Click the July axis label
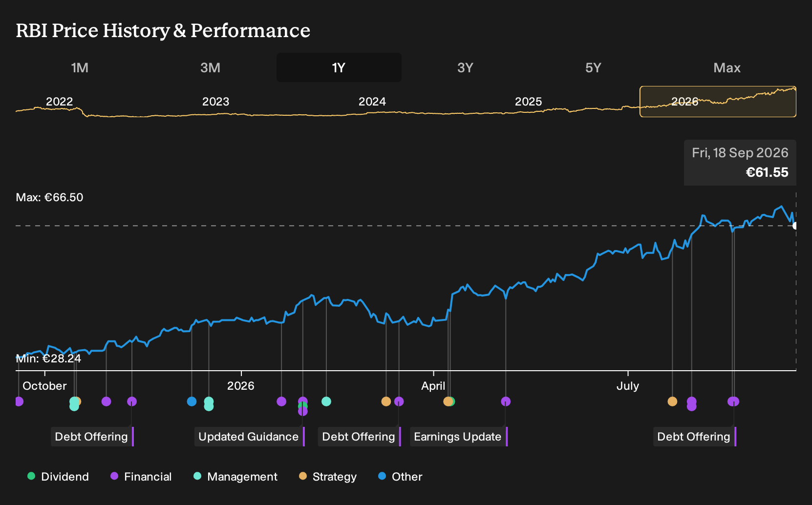This screenshot has width=812, height=505. click(x=628, y=386)
